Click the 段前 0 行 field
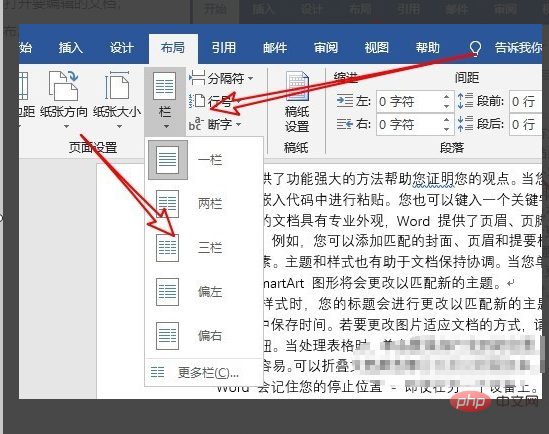The image size is (549, 434). point(526,102)
